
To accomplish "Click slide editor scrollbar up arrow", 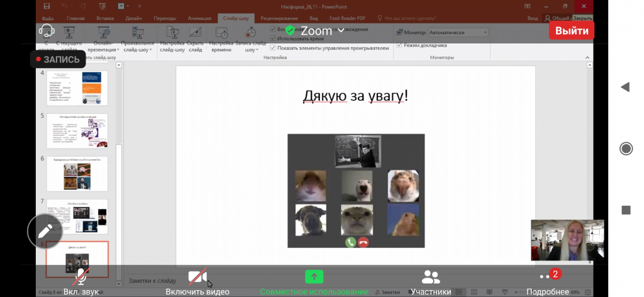I will (x=590, y=65).
